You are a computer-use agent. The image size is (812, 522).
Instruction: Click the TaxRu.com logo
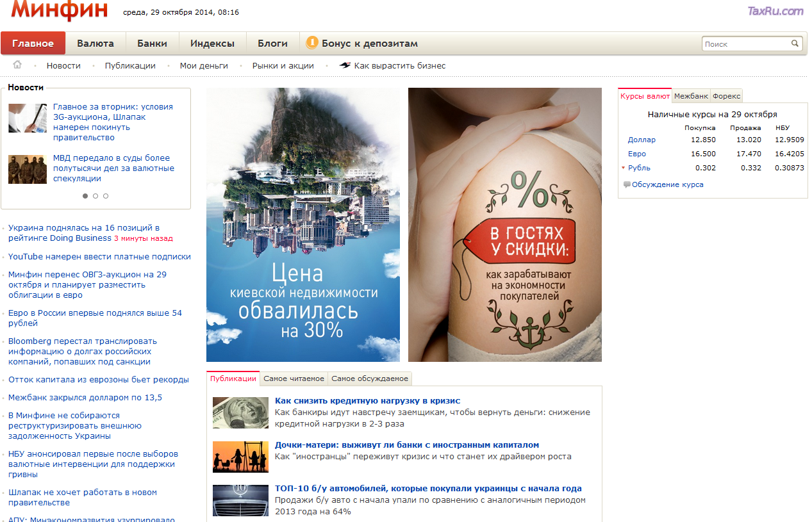point(777,11)
